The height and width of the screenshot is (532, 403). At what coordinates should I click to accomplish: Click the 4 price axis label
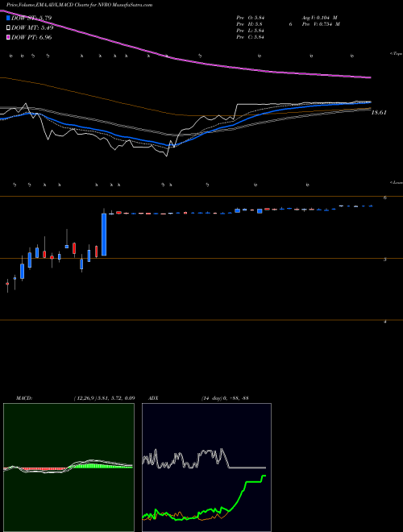(x=384, y=322)
